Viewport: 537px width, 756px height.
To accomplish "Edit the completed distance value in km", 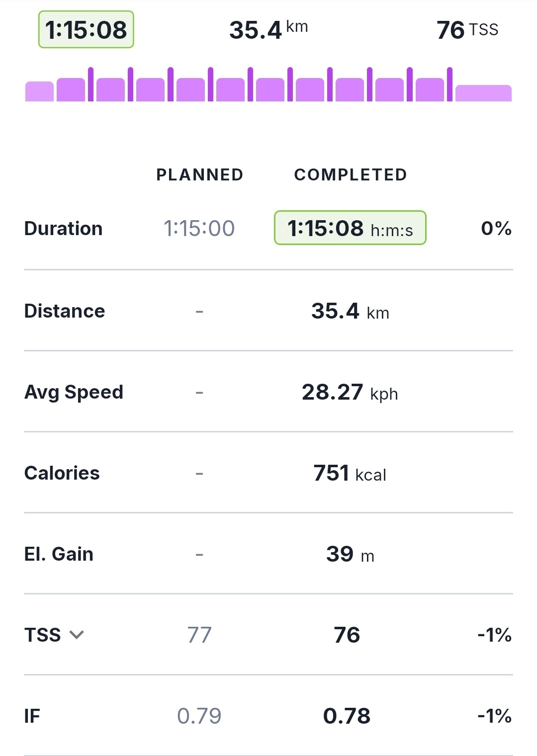I will pos(350,312).
